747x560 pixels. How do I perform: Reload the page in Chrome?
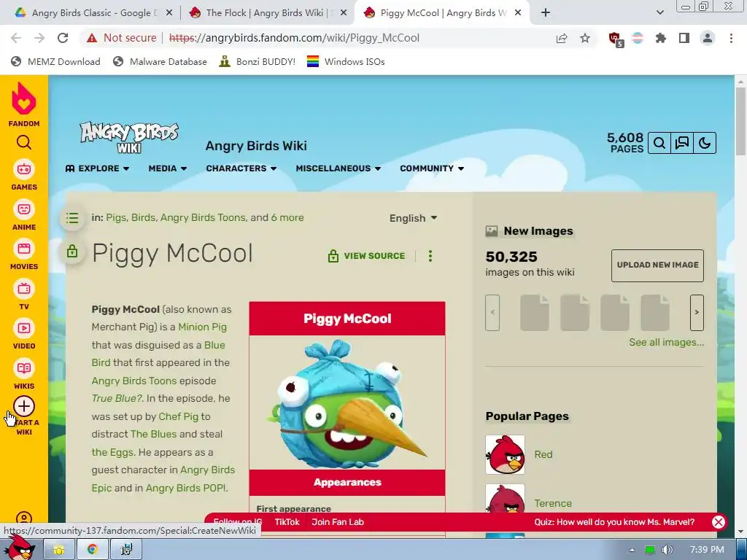pos(63,38)
